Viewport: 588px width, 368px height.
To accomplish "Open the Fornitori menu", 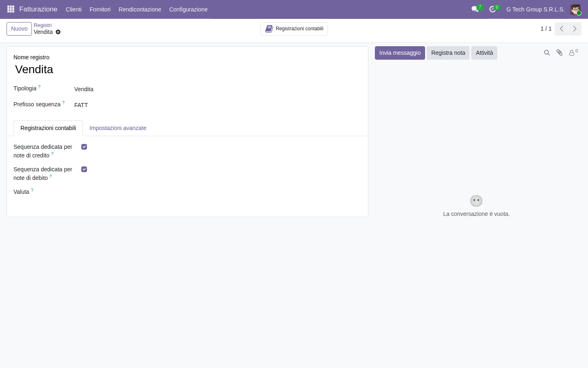I will (100, 9).
